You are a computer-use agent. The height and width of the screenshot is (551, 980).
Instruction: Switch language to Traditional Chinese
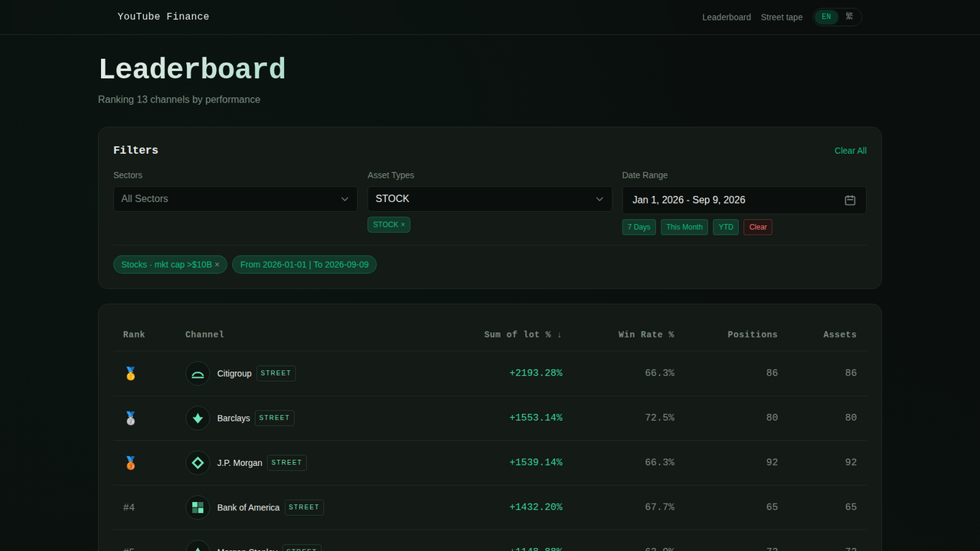[x=849, y=17]
